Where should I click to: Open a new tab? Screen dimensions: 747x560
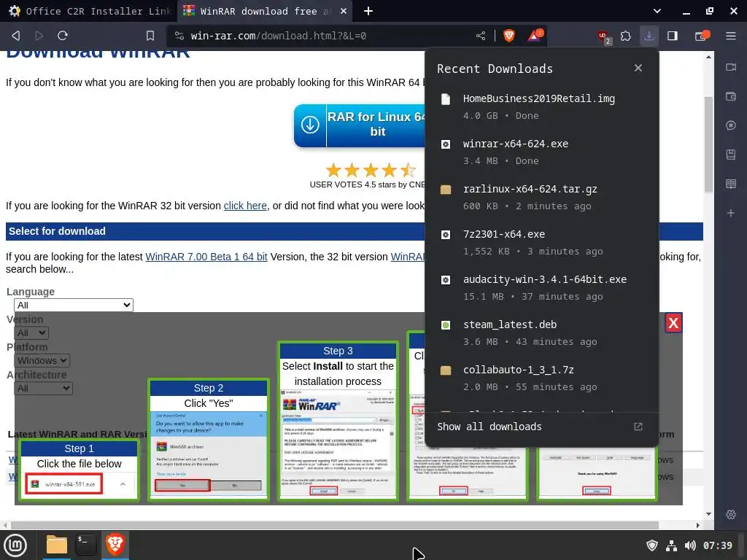click(368, 11)
